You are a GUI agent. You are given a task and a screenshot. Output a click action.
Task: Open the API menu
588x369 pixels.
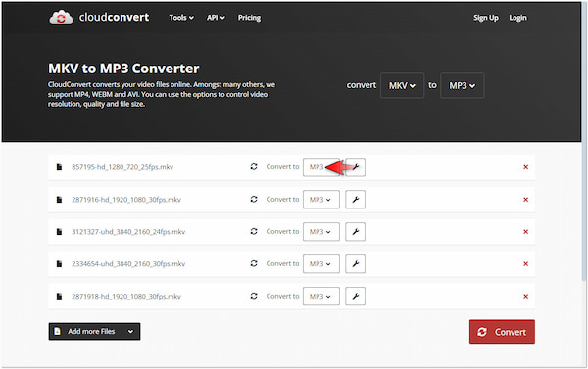click(x=216, y=18)
